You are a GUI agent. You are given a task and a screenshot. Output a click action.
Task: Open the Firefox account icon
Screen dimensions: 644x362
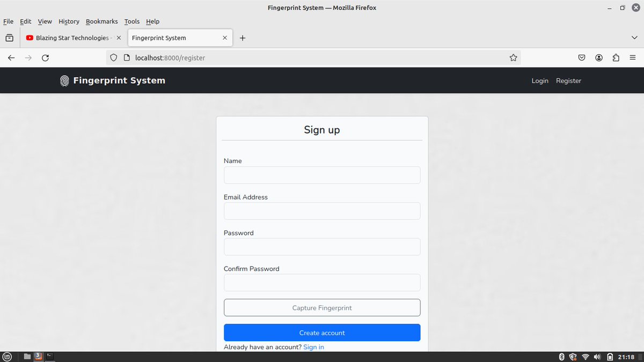pyautogui.click(x=599, y=58)
